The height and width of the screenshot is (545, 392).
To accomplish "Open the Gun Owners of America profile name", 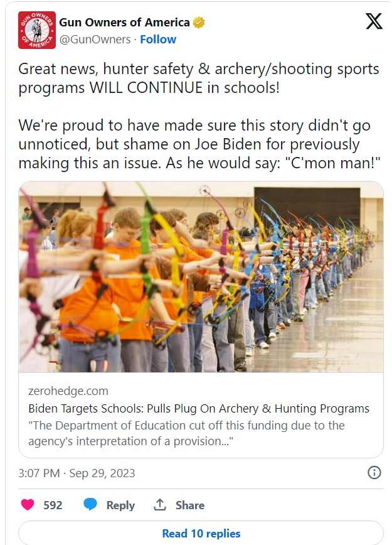I will (124, 23).
